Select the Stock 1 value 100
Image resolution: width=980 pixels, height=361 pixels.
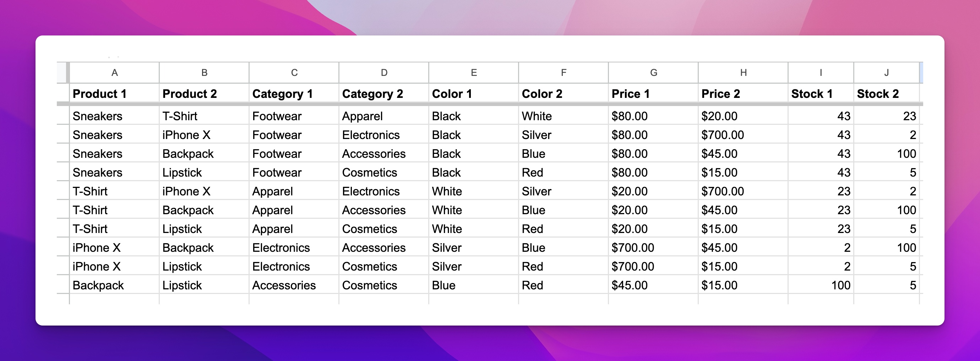click(x=821, y=285)
